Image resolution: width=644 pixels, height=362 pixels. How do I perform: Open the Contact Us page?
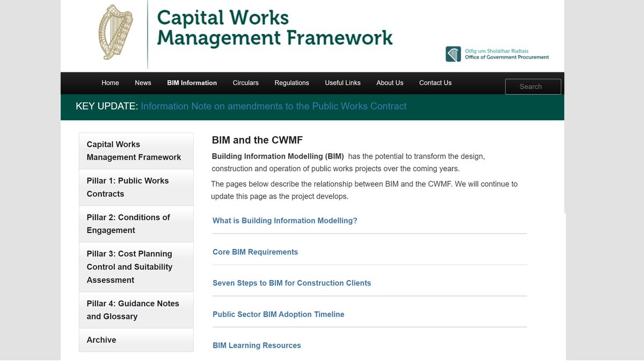click(x=435, y=83)
